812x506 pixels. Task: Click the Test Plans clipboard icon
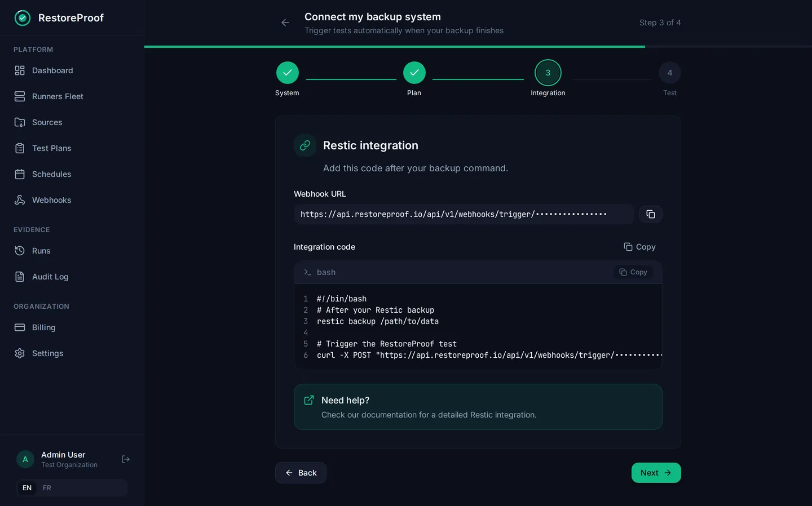[x=20, y=148]
